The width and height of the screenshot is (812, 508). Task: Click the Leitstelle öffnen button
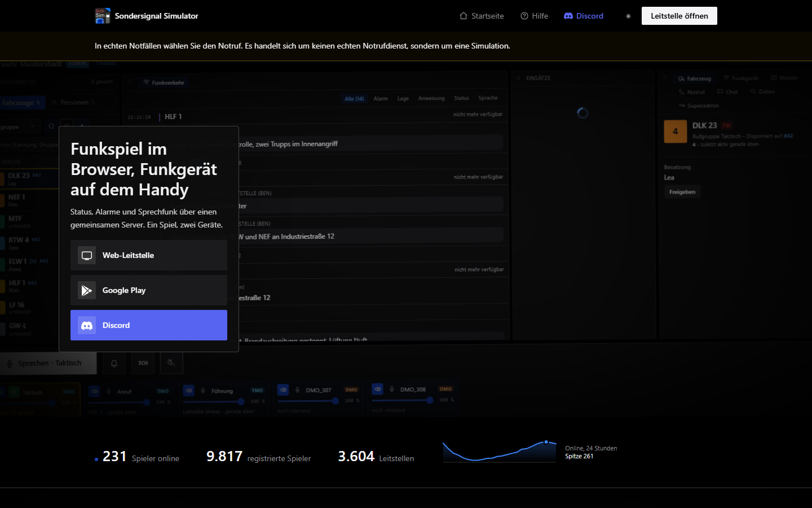679,16
